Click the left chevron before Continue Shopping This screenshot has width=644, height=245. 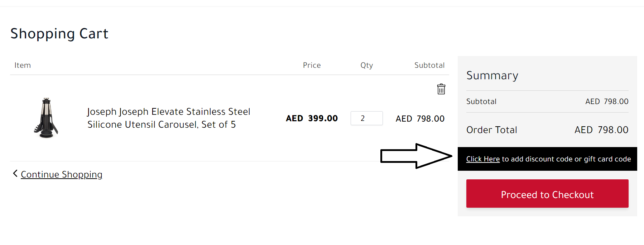pos(15,174)
